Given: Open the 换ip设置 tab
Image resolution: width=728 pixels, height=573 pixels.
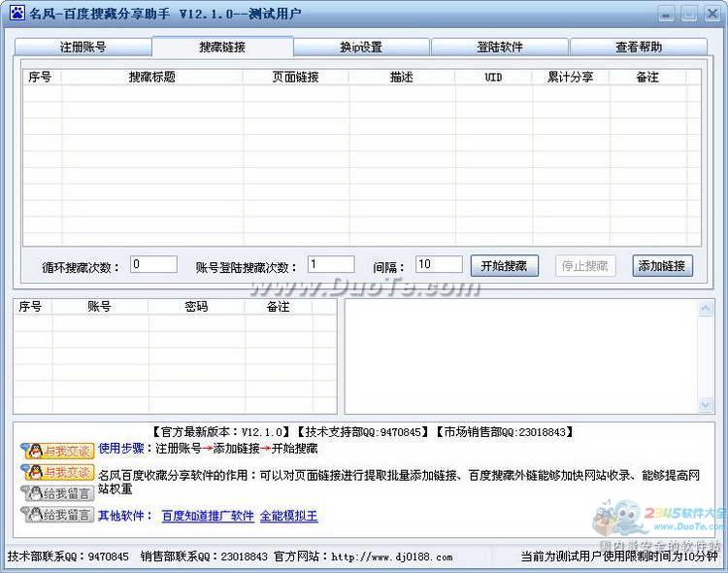Looking at the screenshot, I should click(x=361, y=47).
